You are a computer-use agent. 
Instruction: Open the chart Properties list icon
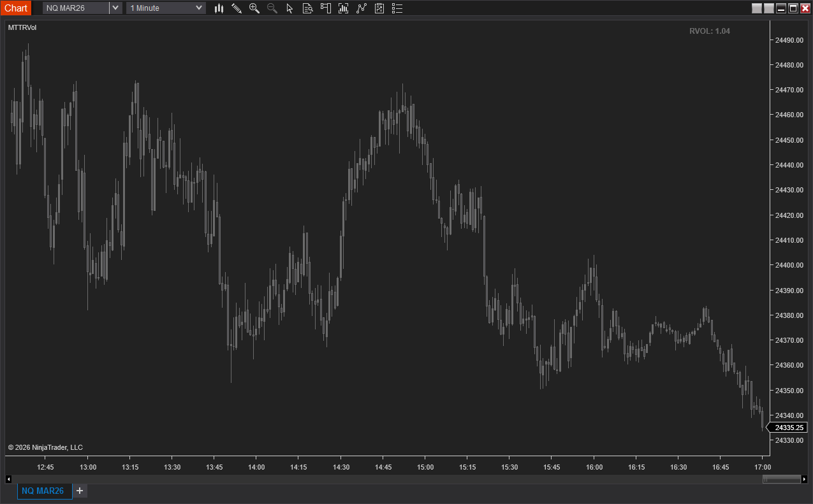pos(397,8)
